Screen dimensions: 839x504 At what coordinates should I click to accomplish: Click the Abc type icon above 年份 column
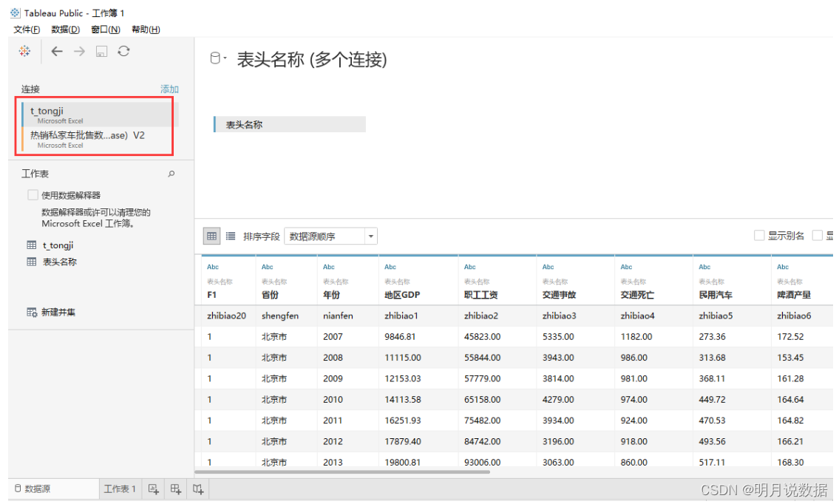(x=328, y=267)
